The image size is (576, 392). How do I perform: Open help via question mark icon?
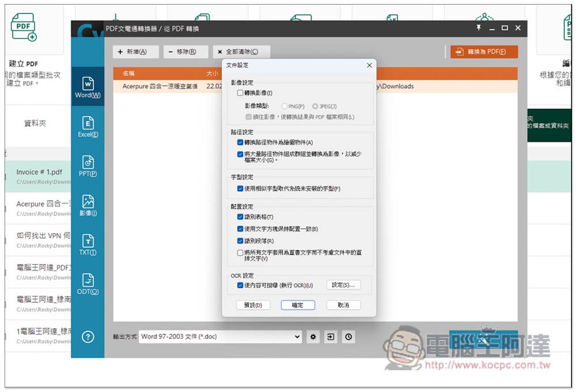point(88,337)
